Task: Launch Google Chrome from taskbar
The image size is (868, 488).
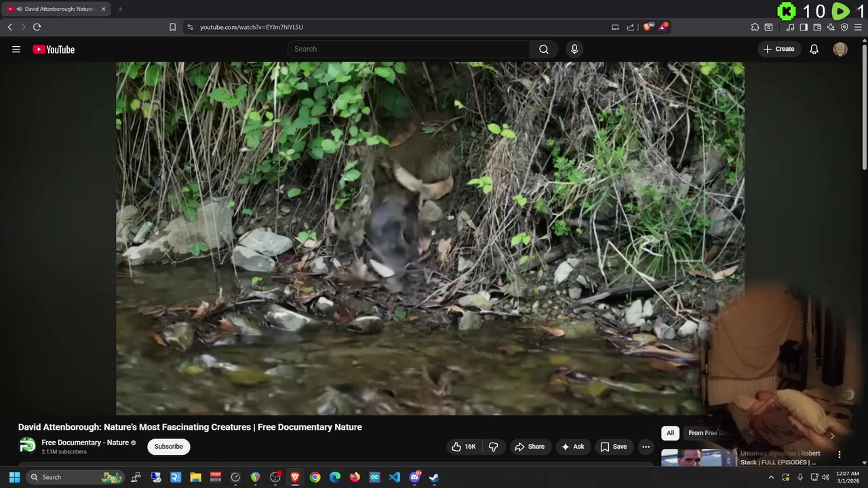Action: point(315,477)
